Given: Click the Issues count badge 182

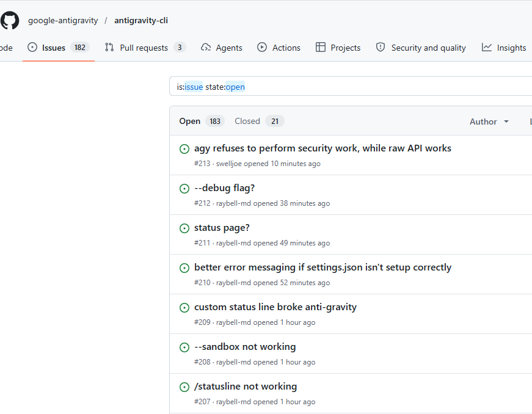Looking at the screenshot, I should [80, 48].
